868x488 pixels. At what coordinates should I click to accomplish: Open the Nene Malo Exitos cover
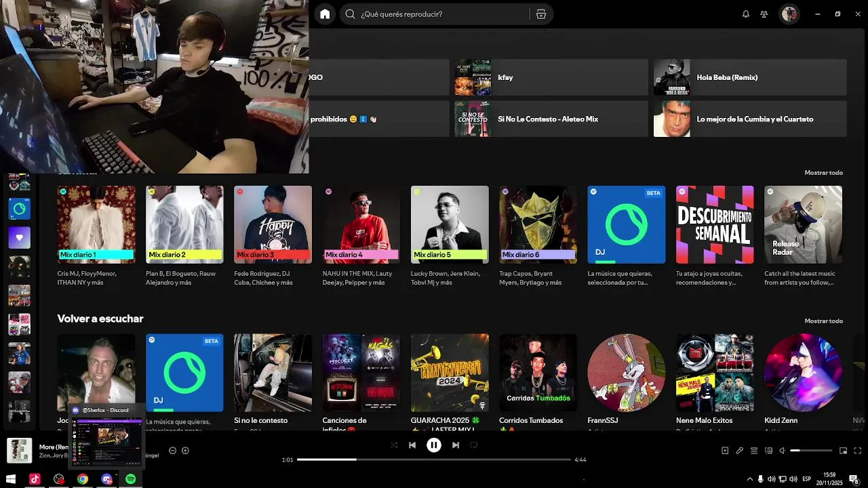[715, 372]
